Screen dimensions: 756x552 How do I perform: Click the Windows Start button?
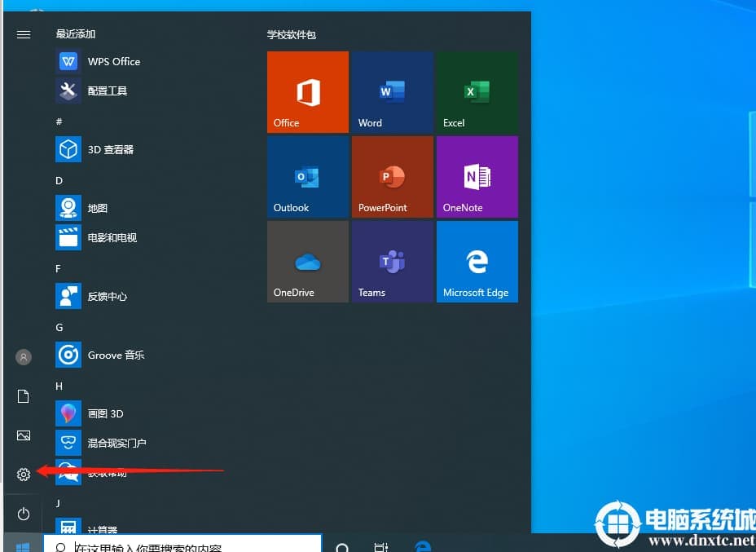pyautogui.click(x=22, y=545)
